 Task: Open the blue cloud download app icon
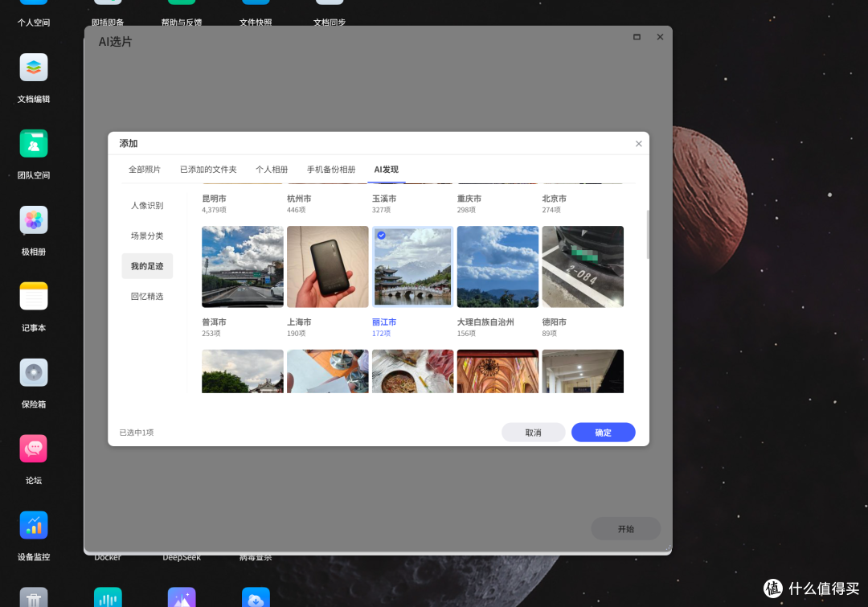pyautogui.click(x=256, y=597)
